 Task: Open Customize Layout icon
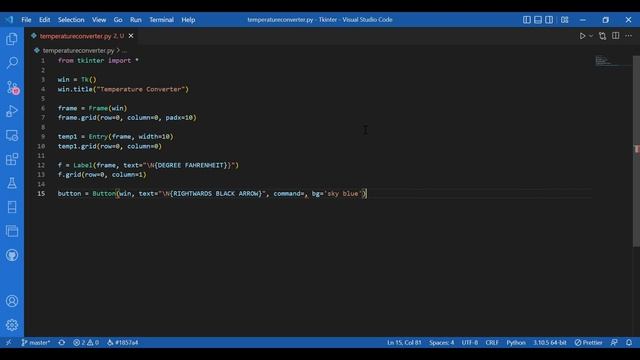[564, 20]
